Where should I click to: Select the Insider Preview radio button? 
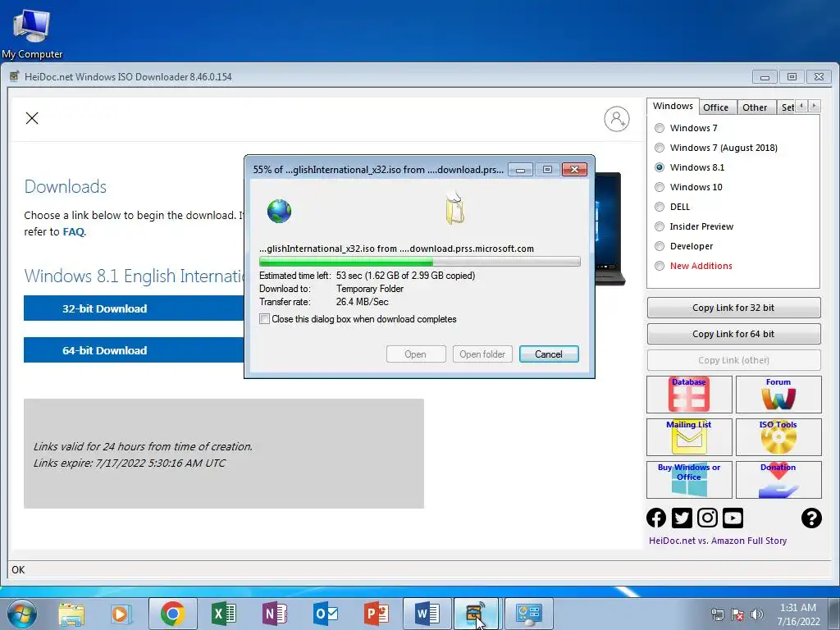pos(660,226)
